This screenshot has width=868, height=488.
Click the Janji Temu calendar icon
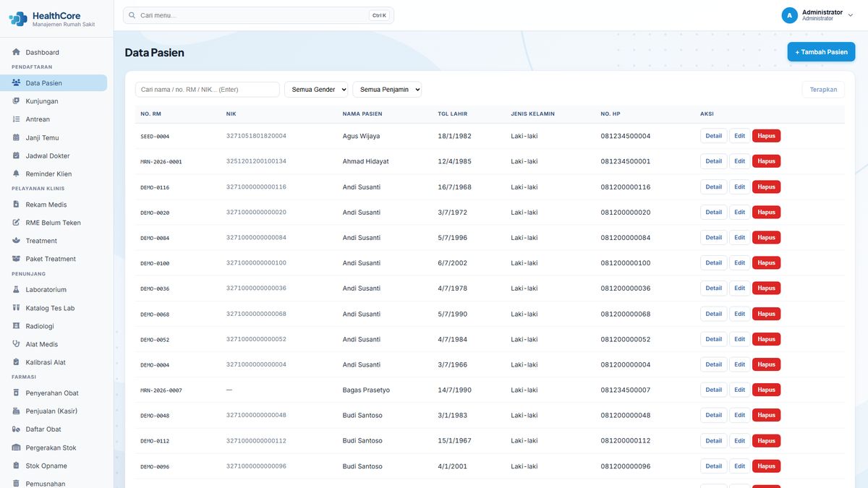(x=16, y=137)
